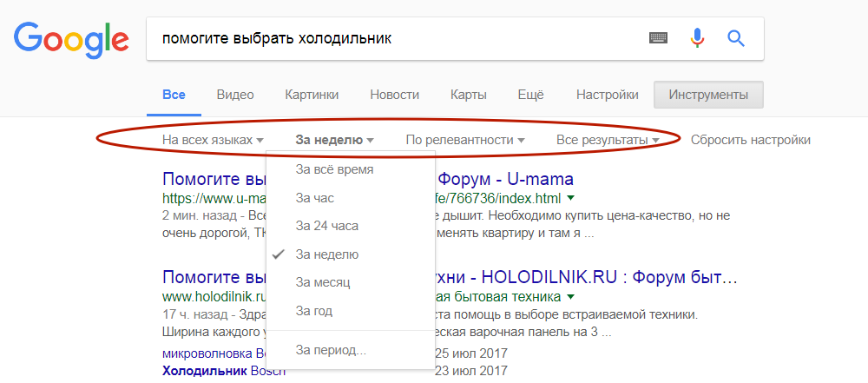This screenshot has height=383, width=868.
Task: Toggle the Инструменты button
Action: pyautogui.click(x=708, y=95)
